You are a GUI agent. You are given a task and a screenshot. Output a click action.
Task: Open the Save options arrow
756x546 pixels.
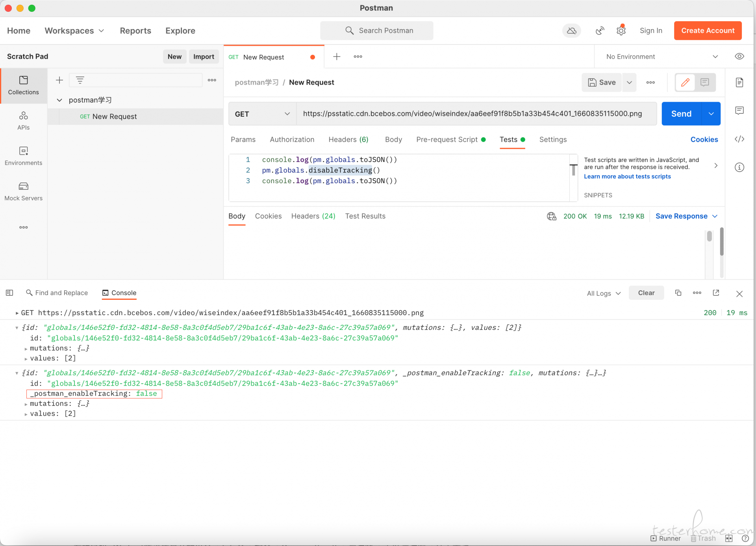(x=629, y=82)
